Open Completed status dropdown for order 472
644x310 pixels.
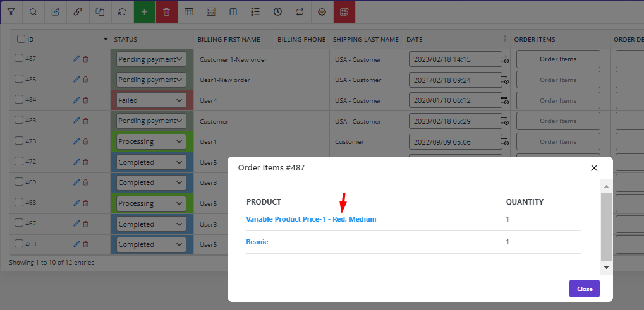(151, 162)
